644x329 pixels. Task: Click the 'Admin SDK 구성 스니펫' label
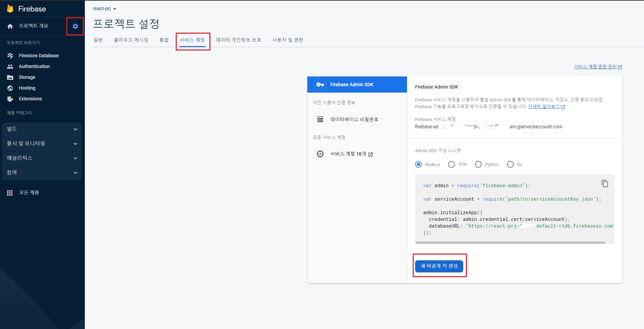(x=438, y=151)
